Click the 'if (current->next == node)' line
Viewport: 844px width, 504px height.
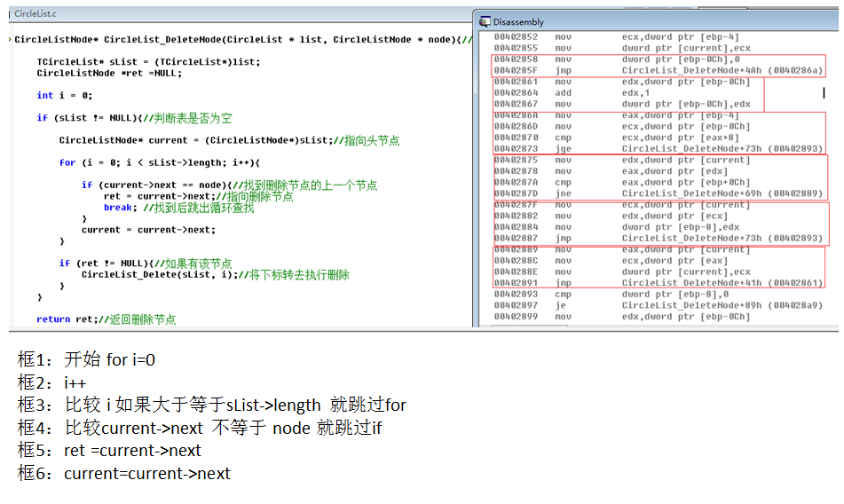229,185
